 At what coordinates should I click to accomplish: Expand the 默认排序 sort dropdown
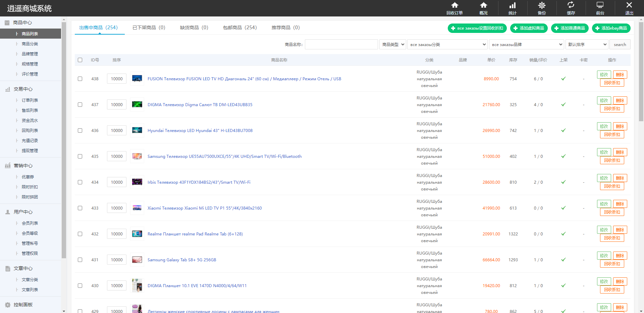click(587, 44)
